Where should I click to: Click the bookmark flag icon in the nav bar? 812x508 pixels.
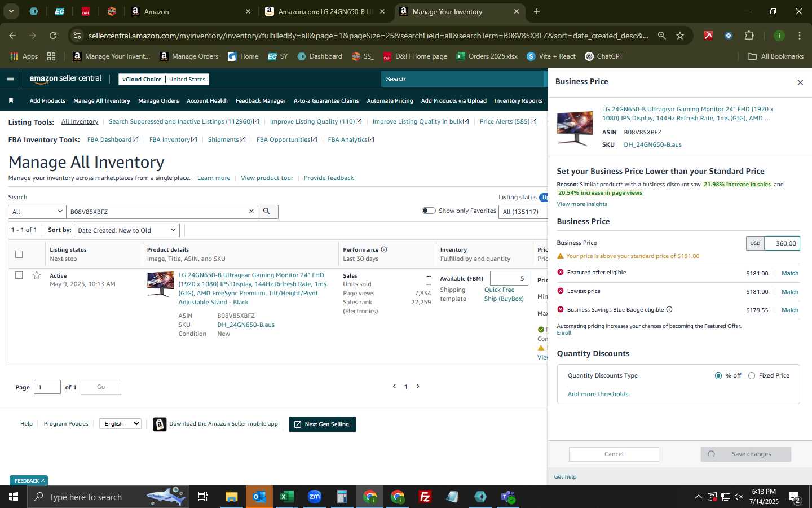point(11,100)
